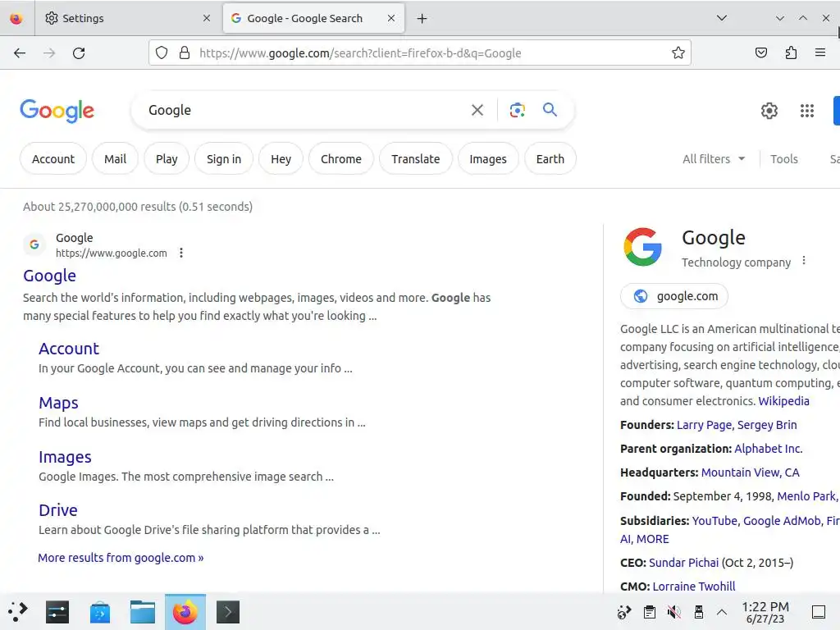Select the Translate filter chip
Image resolution: width=840 pixels, height=630 pixels.
coord(416,159)
